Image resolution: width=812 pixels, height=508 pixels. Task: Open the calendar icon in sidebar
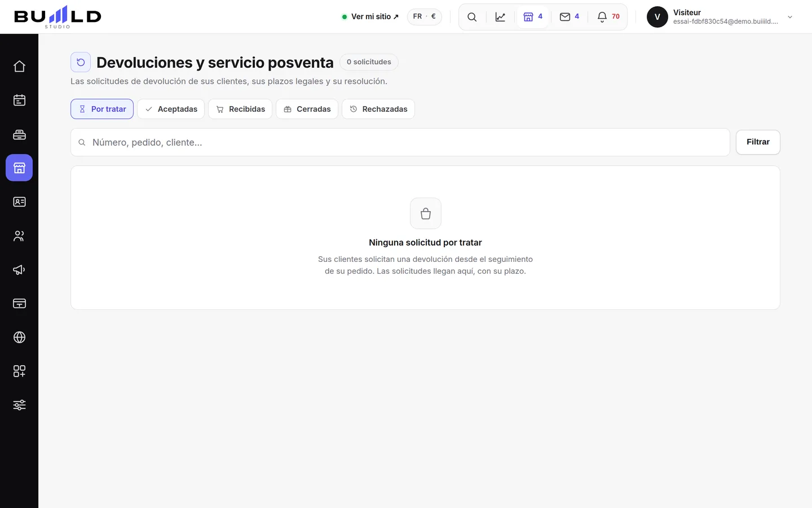tap(19, 100)
